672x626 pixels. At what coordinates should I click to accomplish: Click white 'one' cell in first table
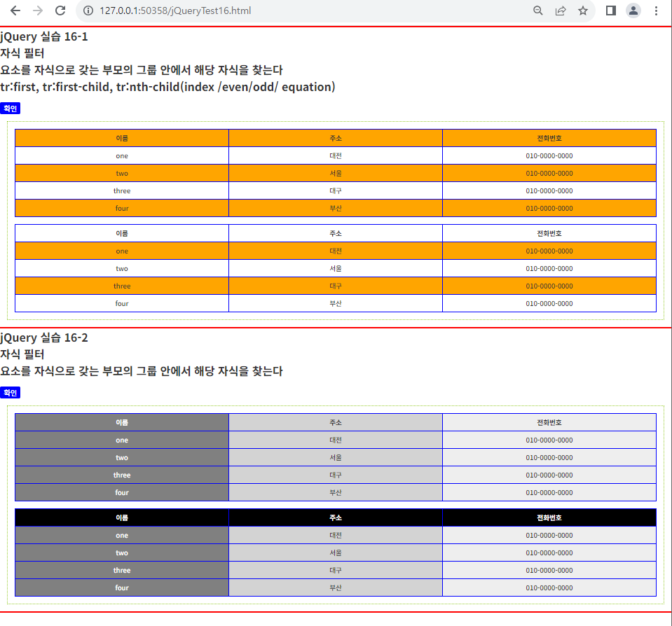[122, 156]
